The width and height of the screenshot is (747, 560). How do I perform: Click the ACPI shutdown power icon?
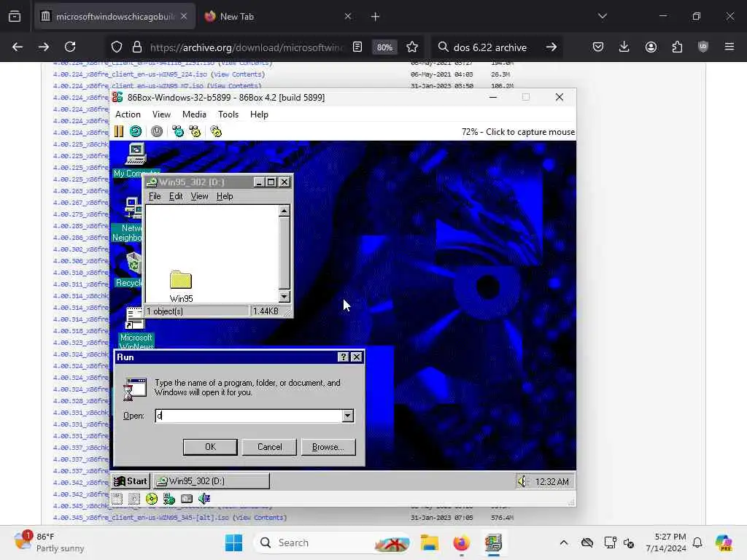157,131
